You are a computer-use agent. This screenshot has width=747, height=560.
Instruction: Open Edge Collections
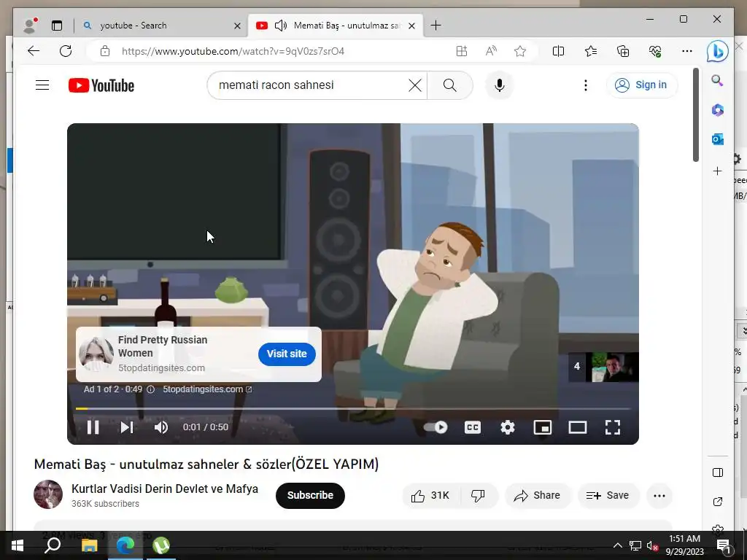(623, 51)
